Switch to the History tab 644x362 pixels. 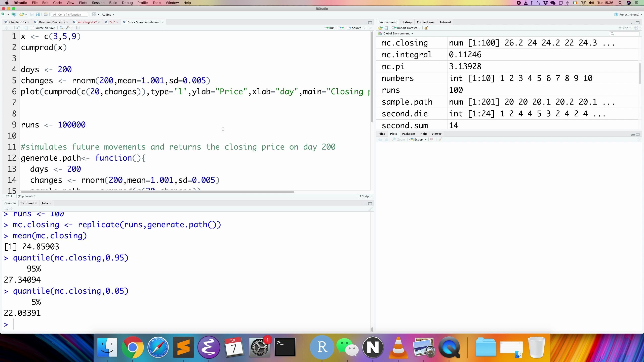(x=406, y=22)
